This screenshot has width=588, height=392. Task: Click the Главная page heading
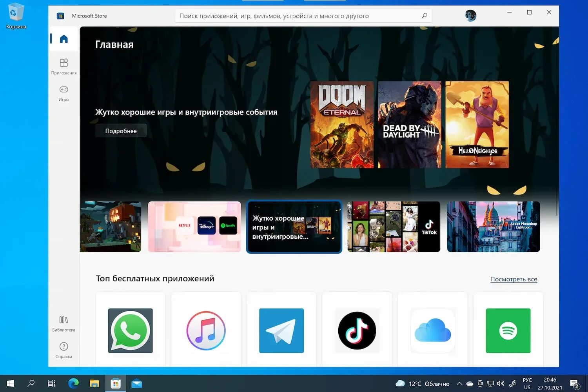point(114,45)
